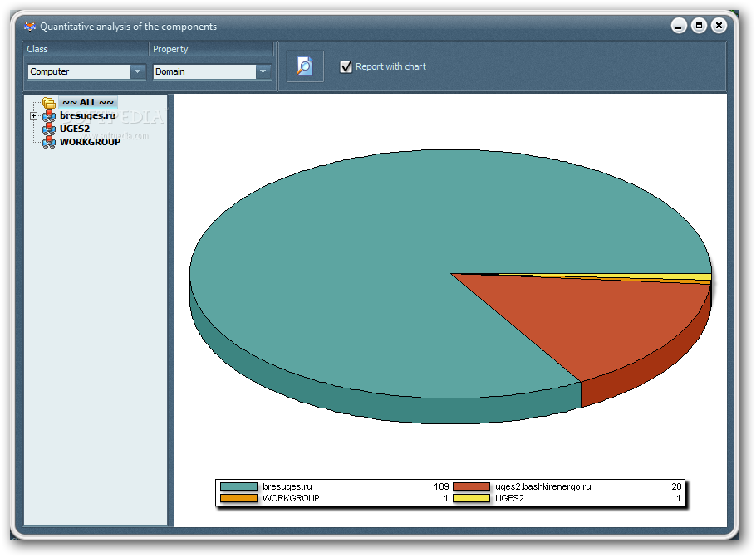Click the WORKGROUP computers icon
Image resolution: width=756 pixels, height=557 pixels.
tap(49, 142)
